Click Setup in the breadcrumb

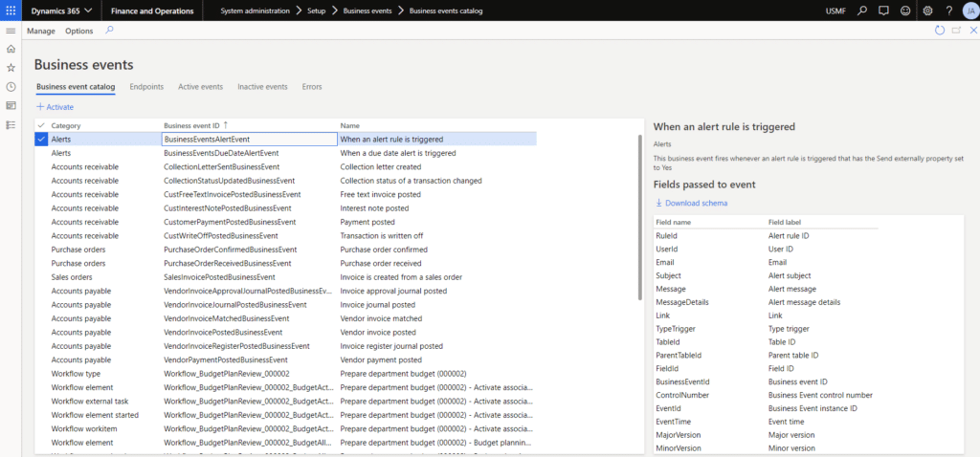click(316, 11)
